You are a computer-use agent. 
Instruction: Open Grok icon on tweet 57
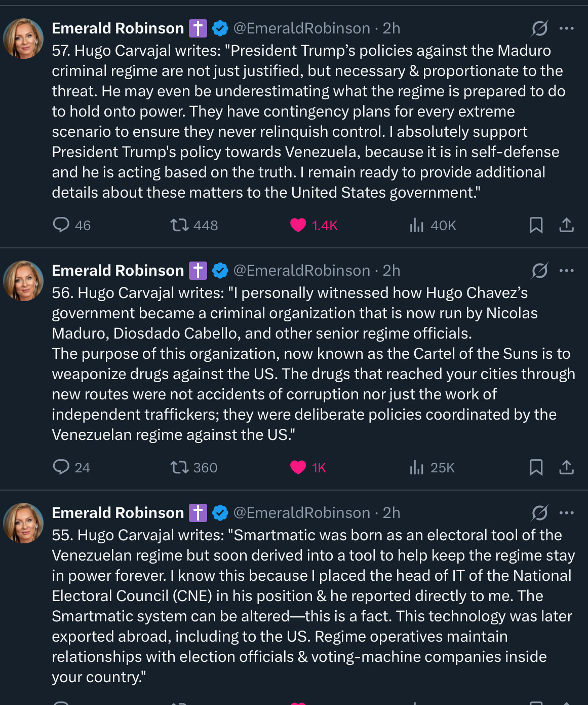tap(539, 28)
